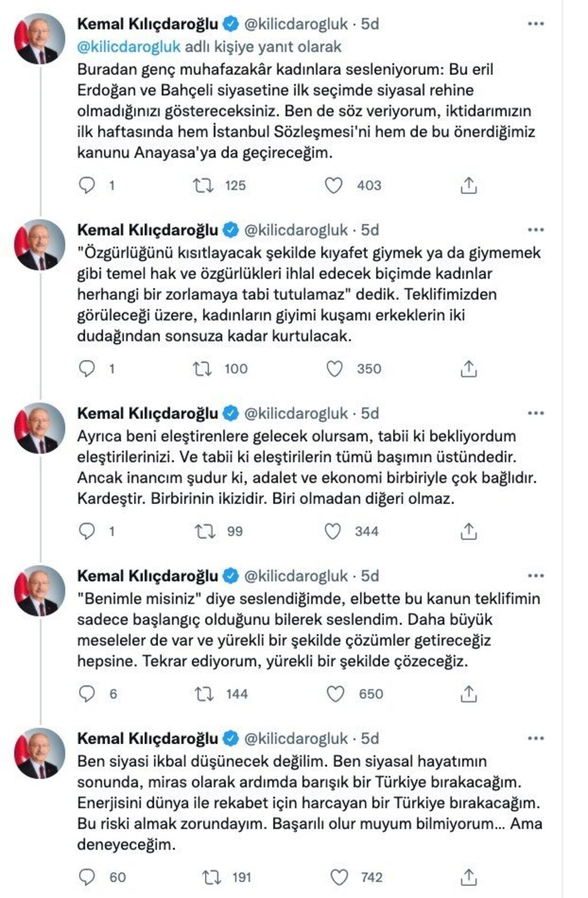The image size is (588, 898).
Task: Like the tweet with 742 likes
Action: [x=339, y=877]
